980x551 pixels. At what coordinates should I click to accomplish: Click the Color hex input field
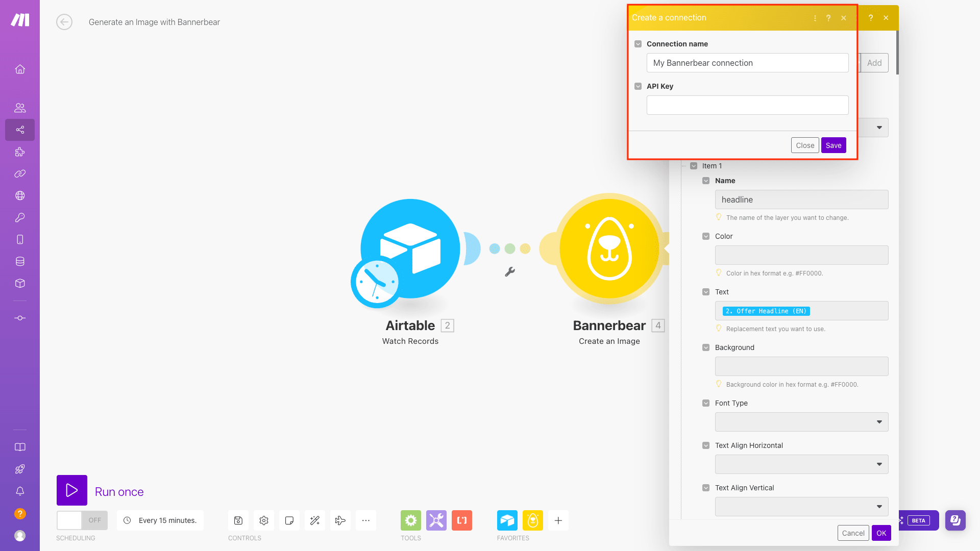click(802, 255)
